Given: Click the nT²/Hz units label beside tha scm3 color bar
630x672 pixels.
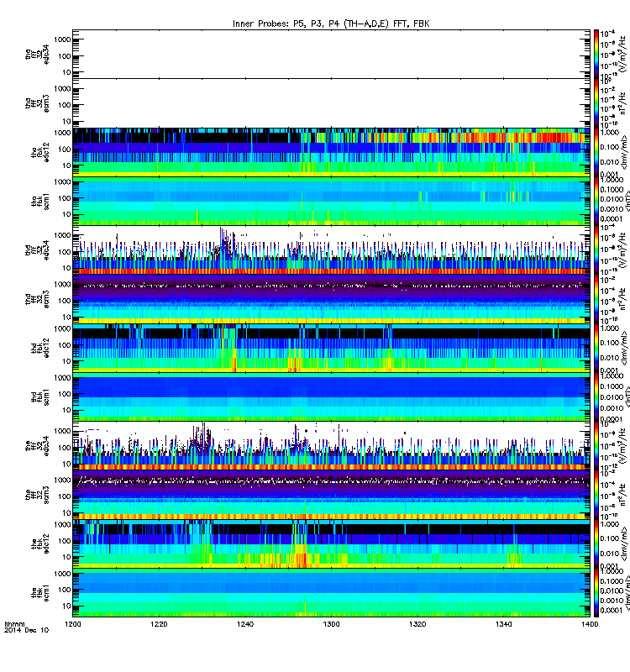Looking at the screenshot, I should (623, 103).
